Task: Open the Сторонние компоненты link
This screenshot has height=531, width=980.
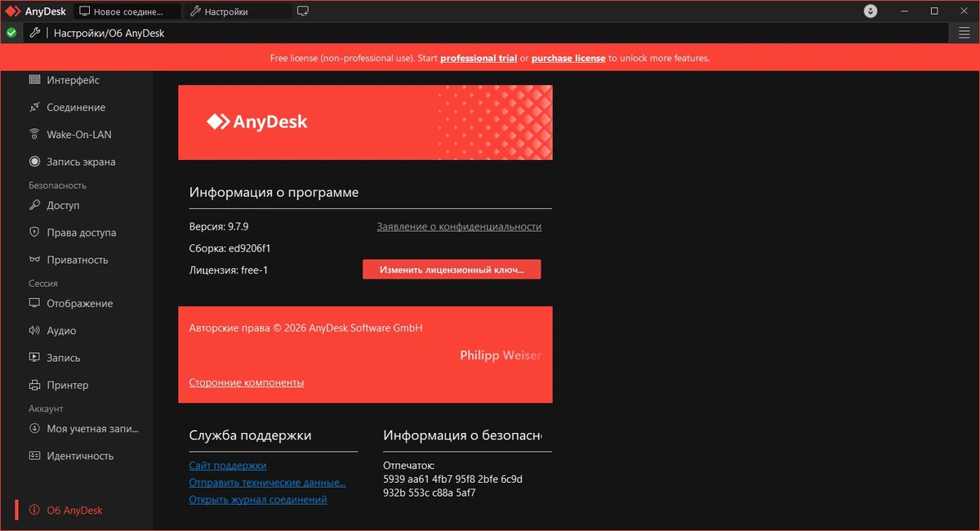Action: click(247, 382)
